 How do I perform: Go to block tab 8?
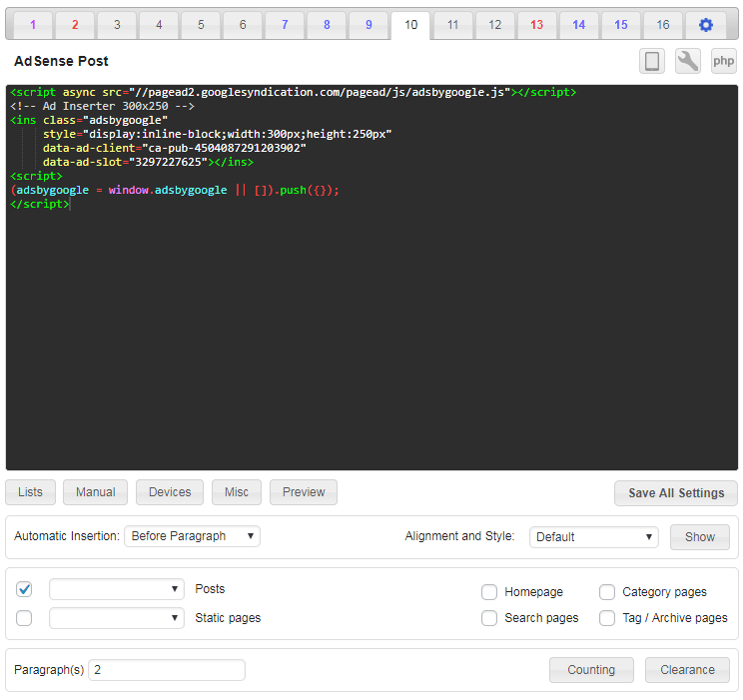327,25
